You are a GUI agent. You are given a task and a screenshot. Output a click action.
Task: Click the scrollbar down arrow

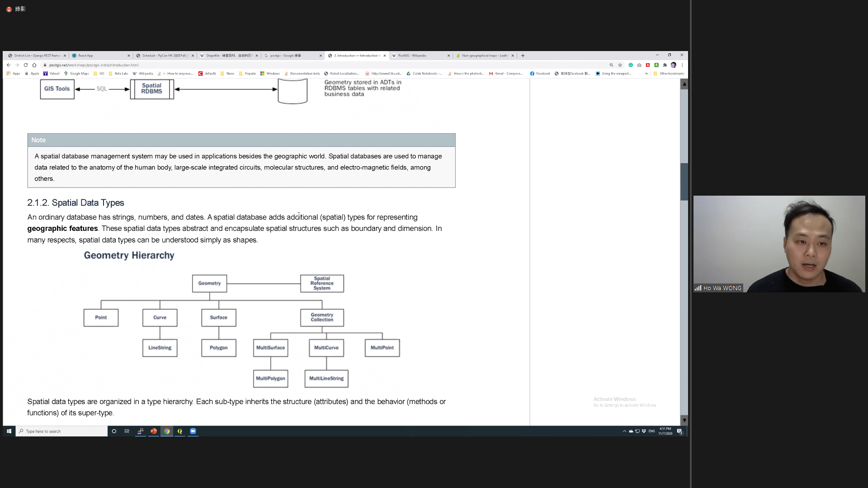pos(684,420)
